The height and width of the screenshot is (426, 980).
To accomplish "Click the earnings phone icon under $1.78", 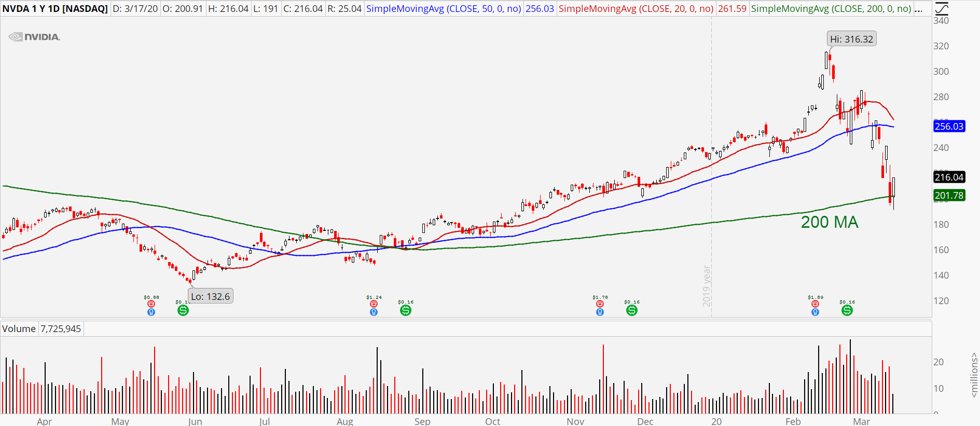I will coord(600,304).
